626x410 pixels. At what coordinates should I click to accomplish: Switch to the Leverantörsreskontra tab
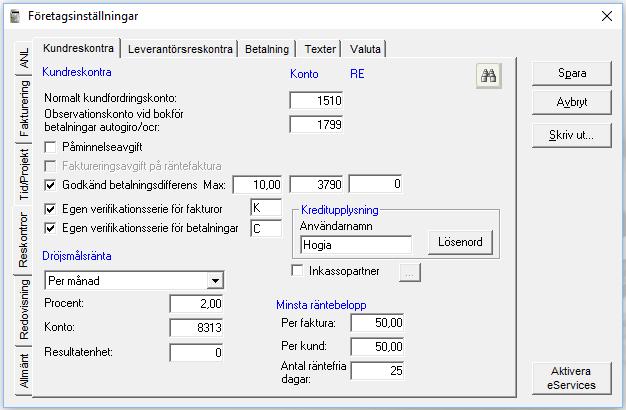(x=180, y=49)
